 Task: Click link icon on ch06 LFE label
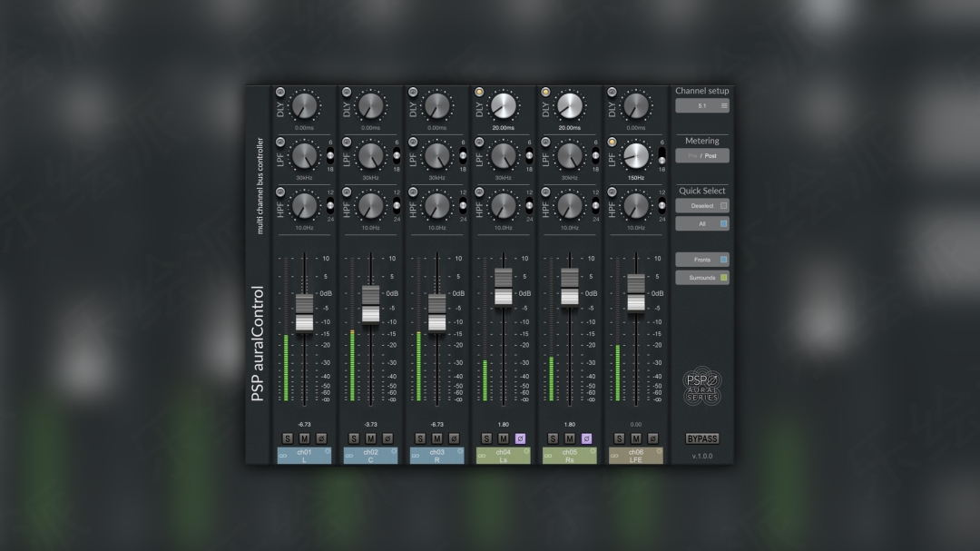tap(614, 456)
